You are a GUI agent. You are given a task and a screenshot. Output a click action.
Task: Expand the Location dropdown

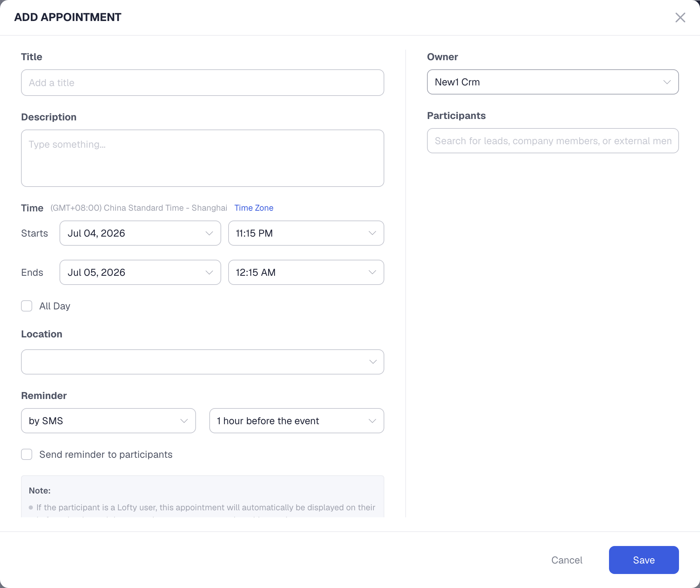203,362
